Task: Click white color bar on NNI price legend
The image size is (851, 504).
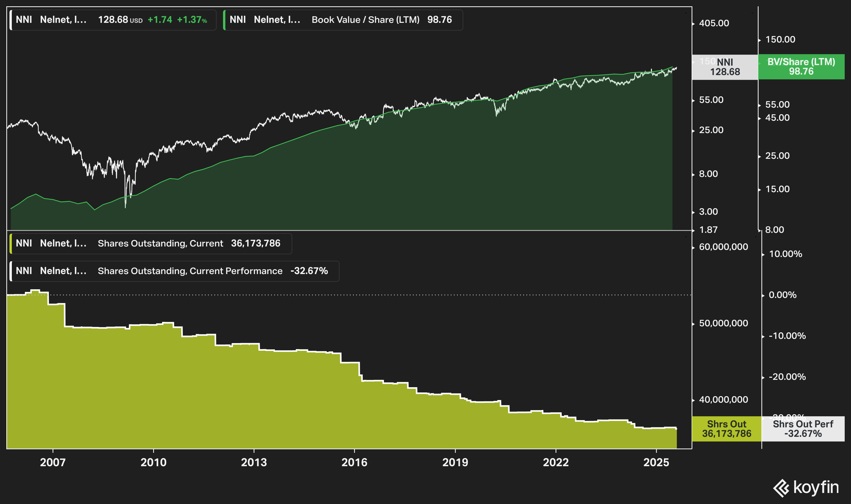Action: pos(11,20)
